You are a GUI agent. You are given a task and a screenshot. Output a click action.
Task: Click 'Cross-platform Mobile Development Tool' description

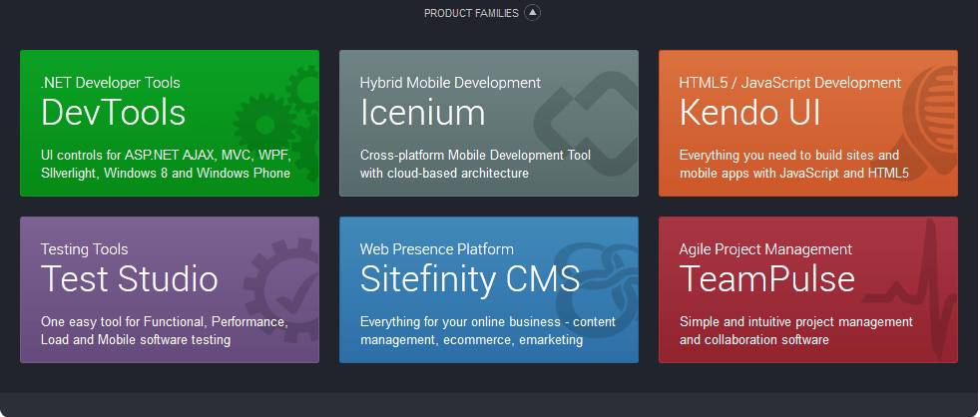click(475, 164)
